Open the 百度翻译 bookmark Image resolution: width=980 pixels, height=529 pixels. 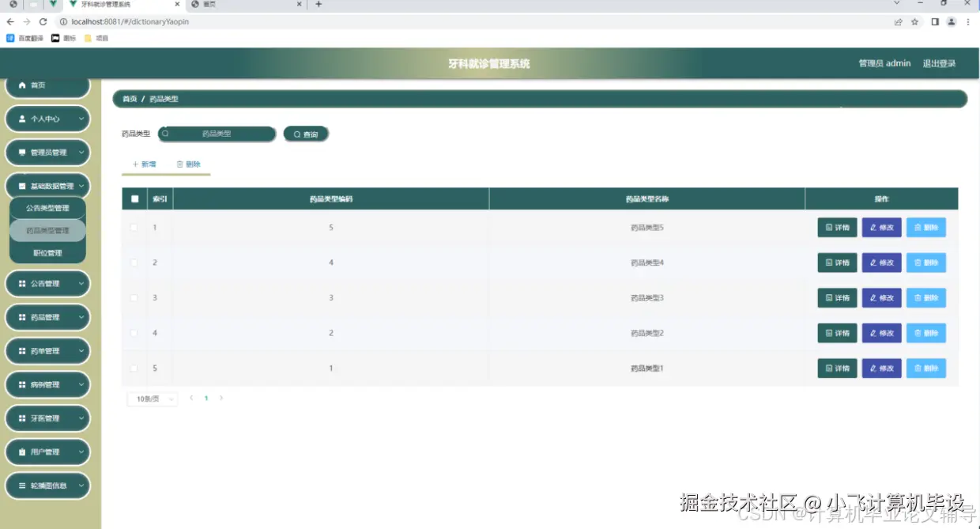coord(25,38)
